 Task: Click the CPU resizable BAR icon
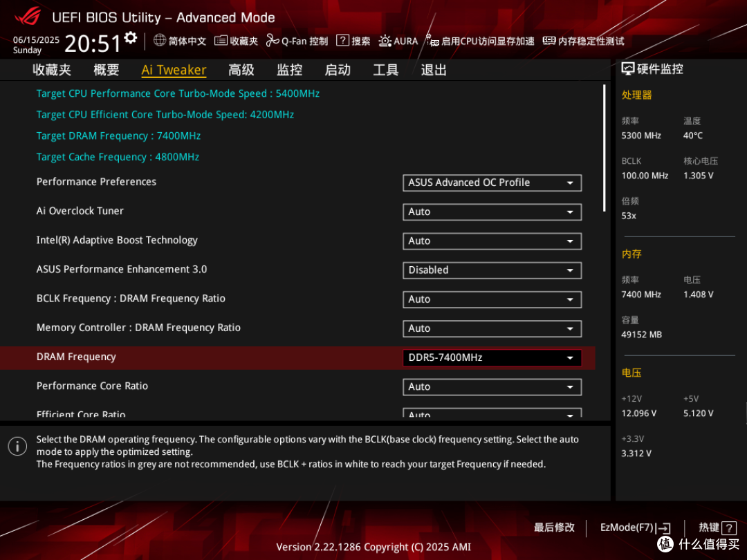(432, 41)
